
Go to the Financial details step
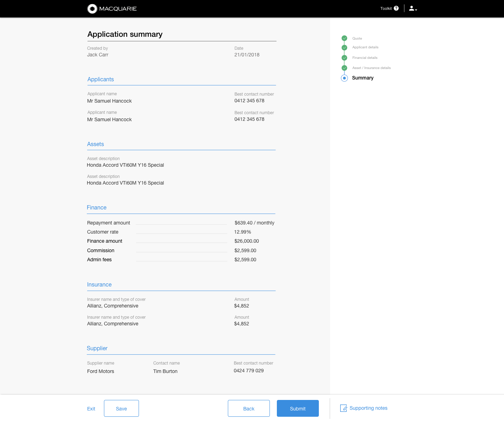[x=365, y=58]
